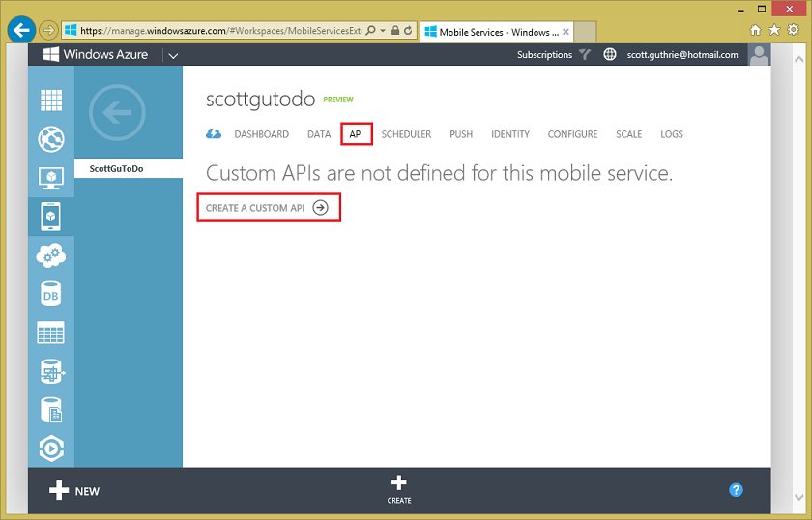Switch to the CONFIGURE tab

point(572,134)
